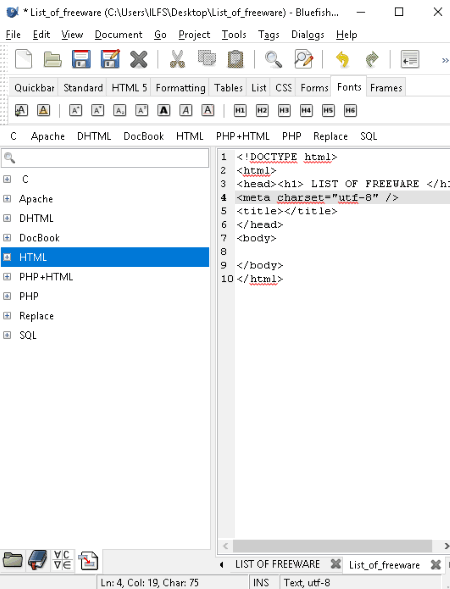The width and height of the screenshot is (450, 589).
Task: Open the Document menu
Action: coord(118,35)
